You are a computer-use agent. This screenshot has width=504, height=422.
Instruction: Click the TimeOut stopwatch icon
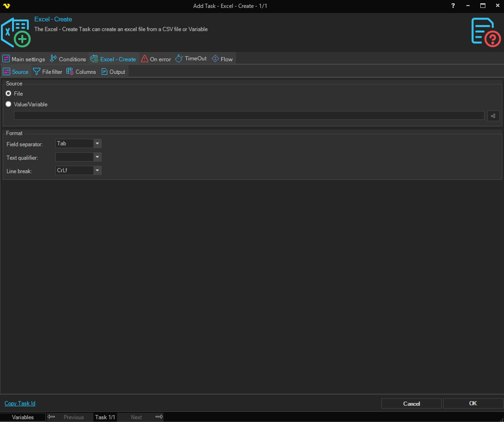[179, 59]
